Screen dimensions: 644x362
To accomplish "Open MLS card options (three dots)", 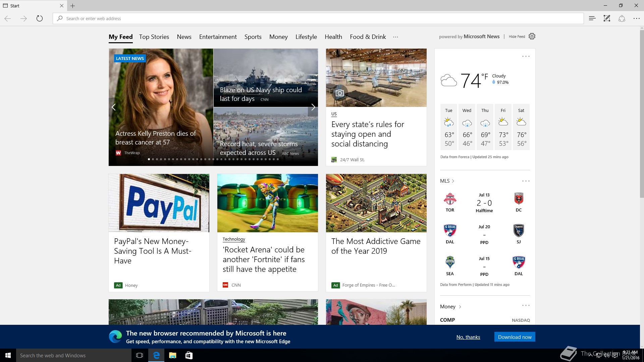I will click(526, 181).
